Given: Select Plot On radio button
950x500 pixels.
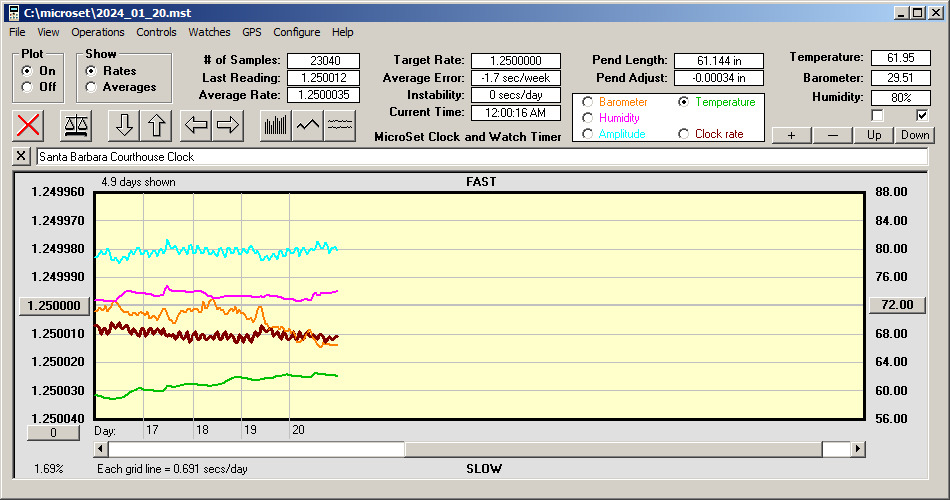Looking at the screenshot, I should [27, 71].
